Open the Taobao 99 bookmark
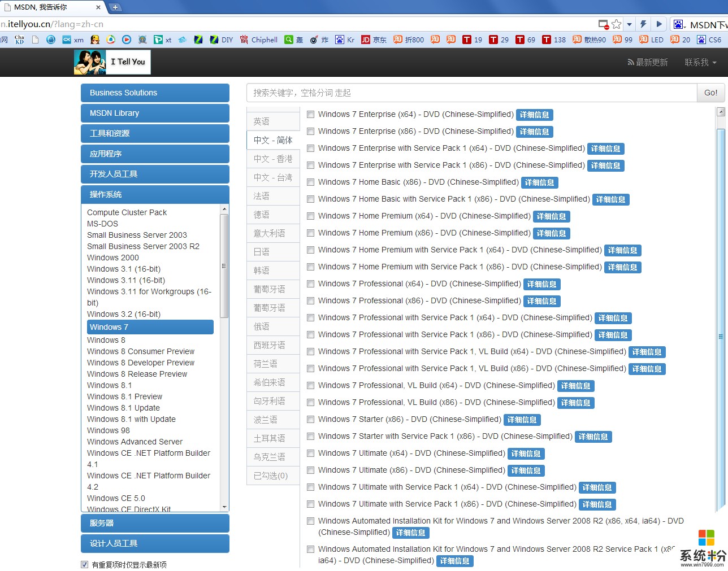Screen dimensions: 728x571 623,40
